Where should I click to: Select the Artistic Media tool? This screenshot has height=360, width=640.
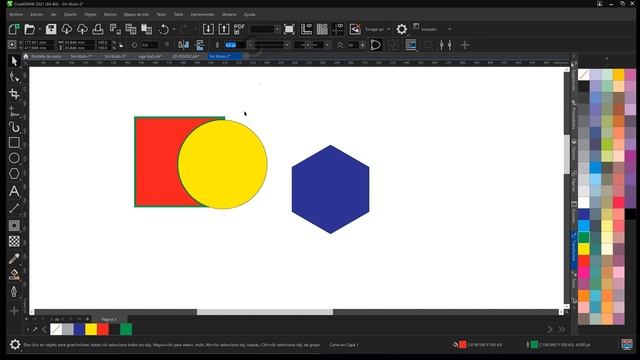click(14, 127)
